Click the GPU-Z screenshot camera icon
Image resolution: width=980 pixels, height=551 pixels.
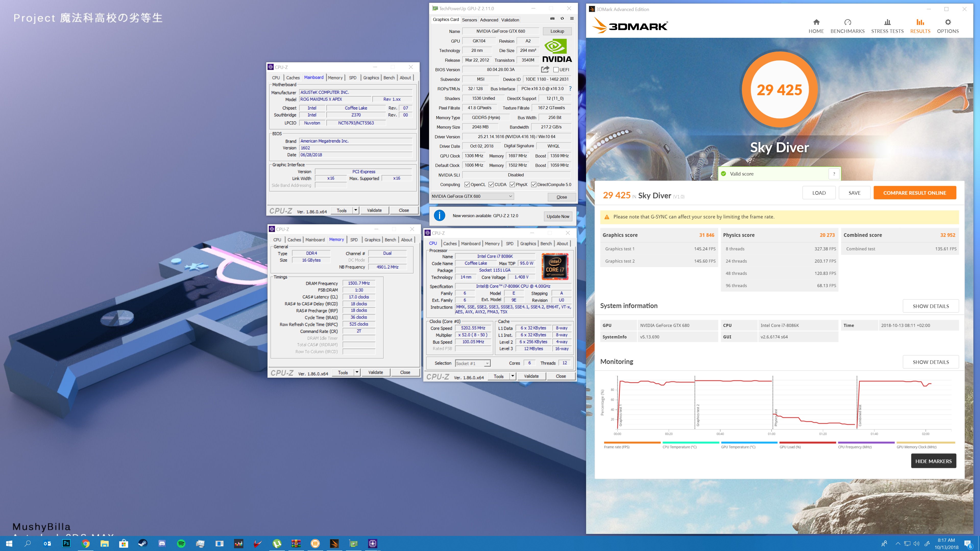552,19
